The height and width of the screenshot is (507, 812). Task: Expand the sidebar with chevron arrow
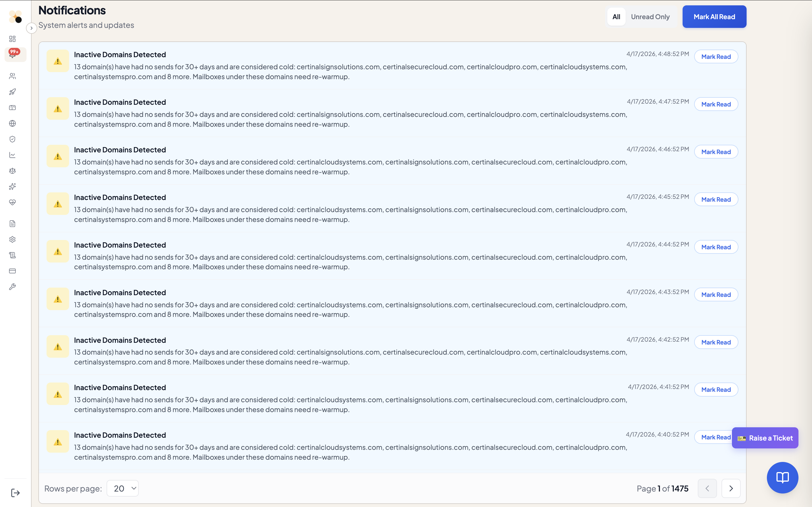(32, 28)
